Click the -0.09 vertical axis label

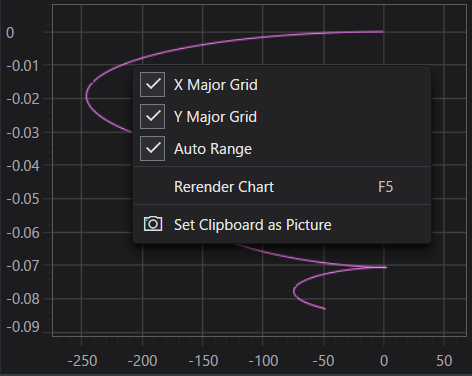tap(23, 327)
